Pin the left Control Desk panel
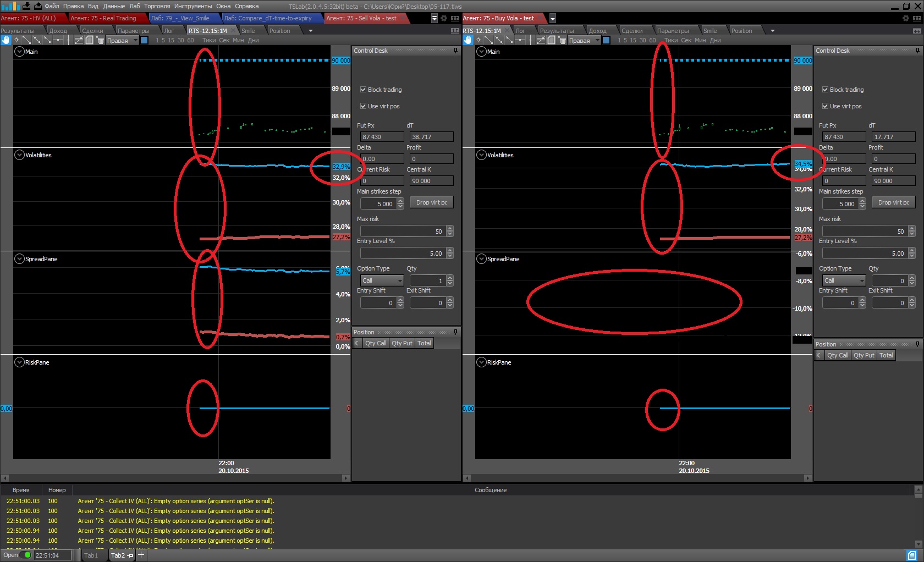Image resolution: width=924 pixels, height=562 pixels. [x=455, y=51]
